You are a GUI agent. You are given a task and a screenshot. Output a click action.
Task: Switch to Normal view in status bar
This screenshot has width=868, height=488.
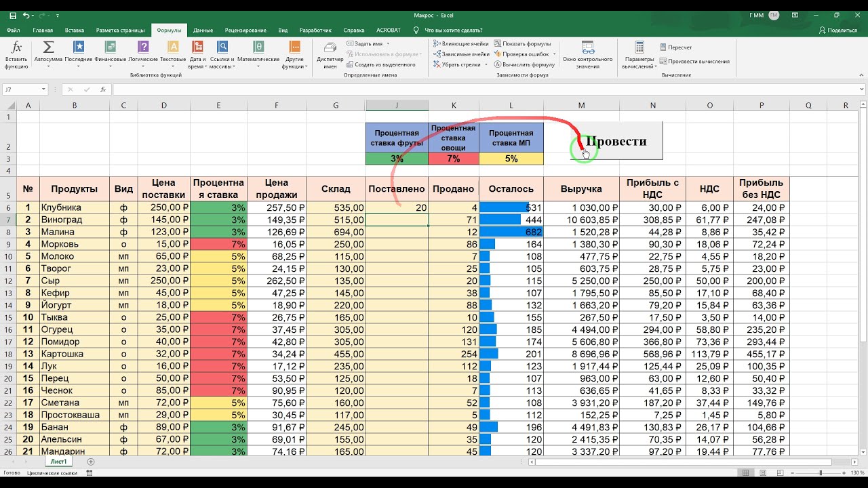(x=746, y=472)
